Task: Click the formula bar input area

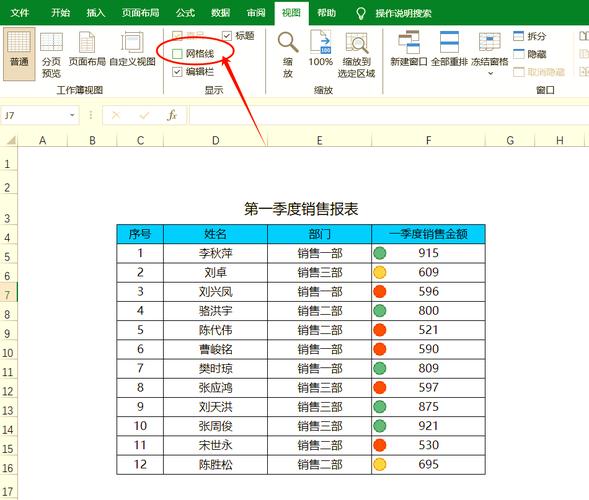Action: (x=389, y=115)
